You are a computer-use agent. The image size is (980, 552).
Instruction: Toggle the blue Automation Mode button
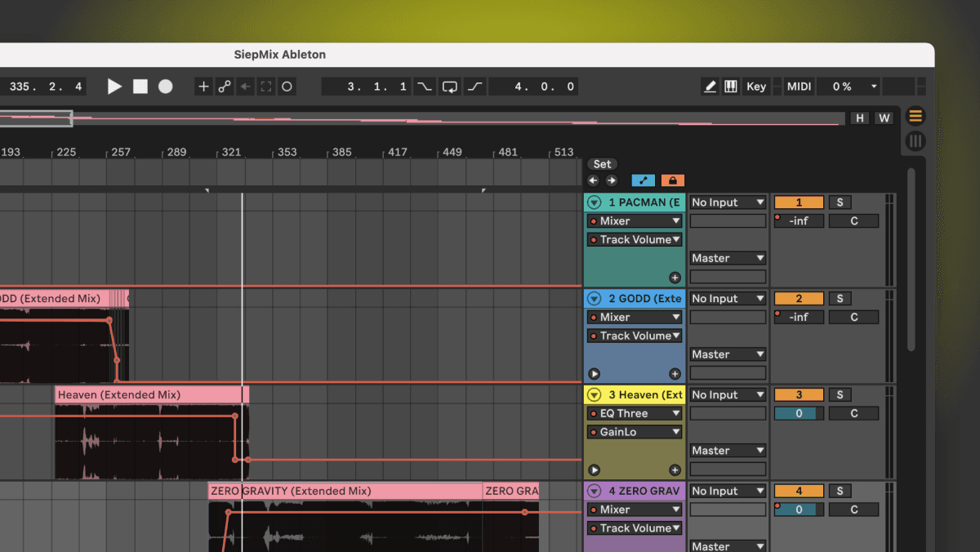pyautogui.click(x=642, y=180)
